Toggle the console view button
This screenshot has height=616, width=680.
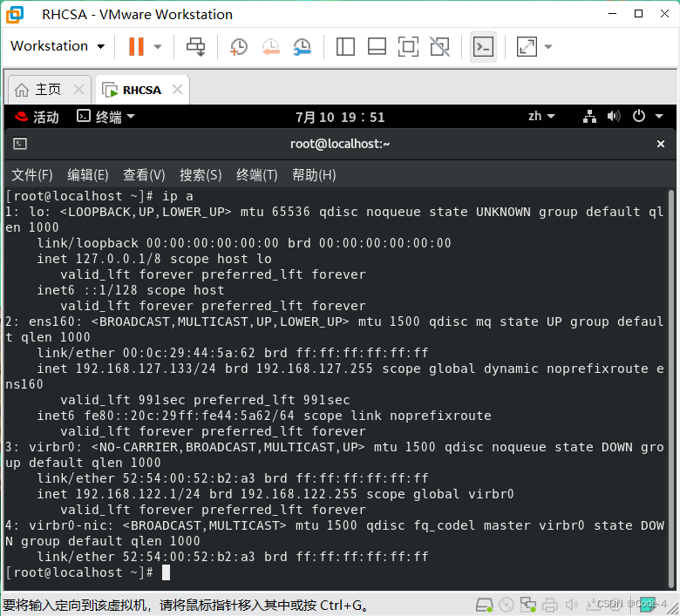pyautogui.click(x=483, y=46)
